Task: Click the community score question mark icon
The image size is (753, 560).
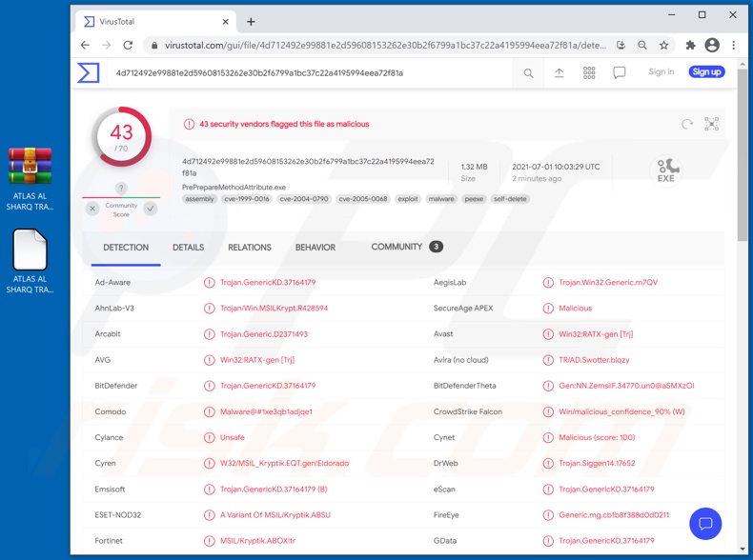Action: 121,189
